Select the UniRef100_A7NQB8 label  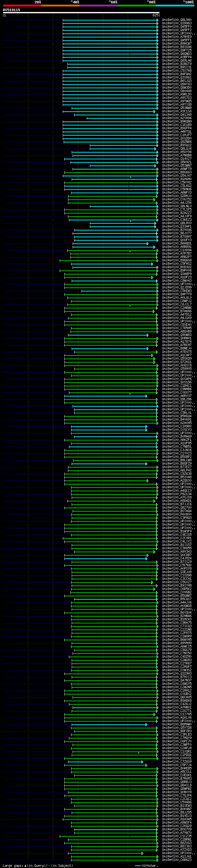(x=177, y=155)
